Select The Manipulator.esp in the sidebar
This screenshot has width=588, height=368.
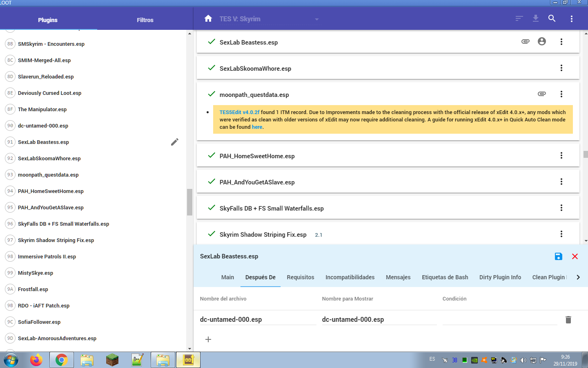tap(42, 109)
